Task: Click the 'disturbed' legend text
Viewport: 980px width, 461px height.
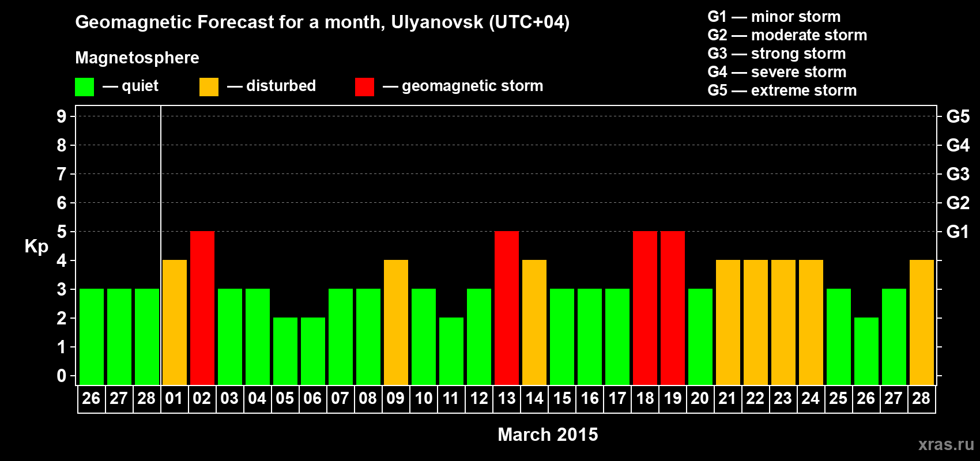Action: pyautogui.click(x=281, y=86)
